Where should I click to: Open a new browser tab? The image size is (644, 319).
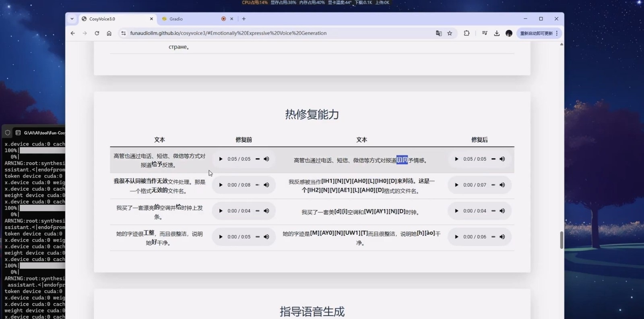[244, 19]
